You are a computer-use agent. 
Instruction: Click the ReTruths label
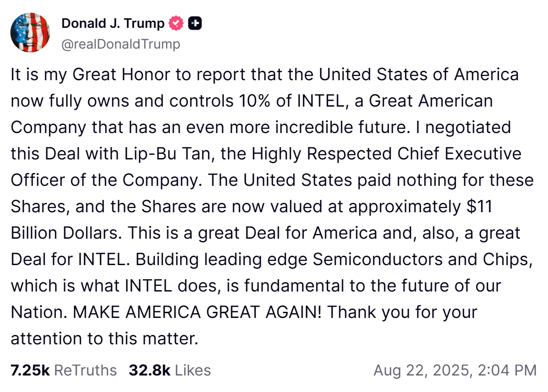(85, 370)
